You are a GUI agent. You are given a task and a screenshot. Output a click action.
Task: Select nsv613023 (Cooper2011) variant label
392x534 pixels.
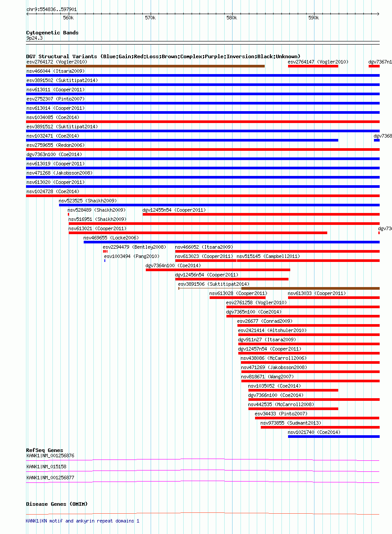click(204, 256)
